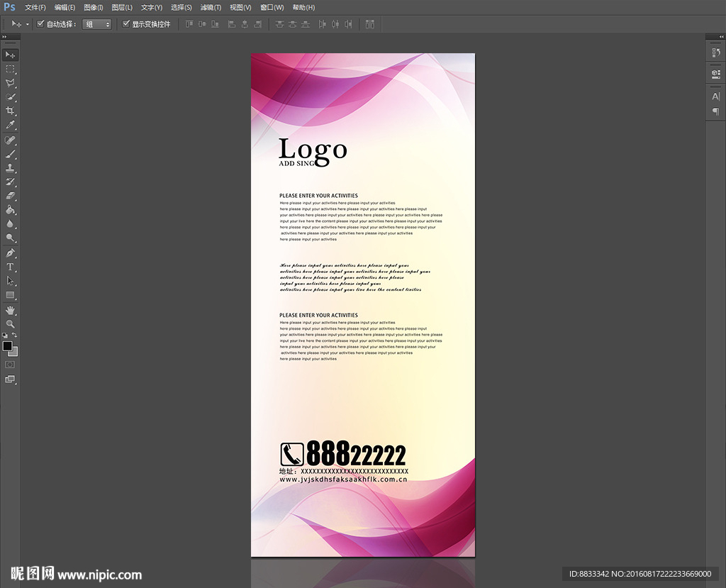Select the Move tool in the toolbox

tap(10, 55)
